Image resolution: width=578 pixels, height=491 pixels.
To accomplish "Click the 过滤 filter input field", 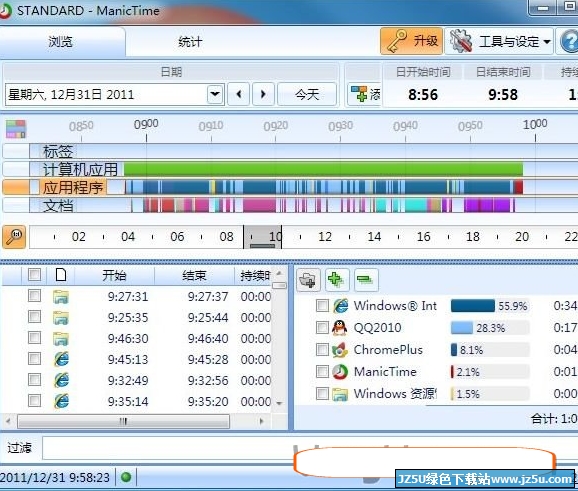I will [x=310, y=448].
